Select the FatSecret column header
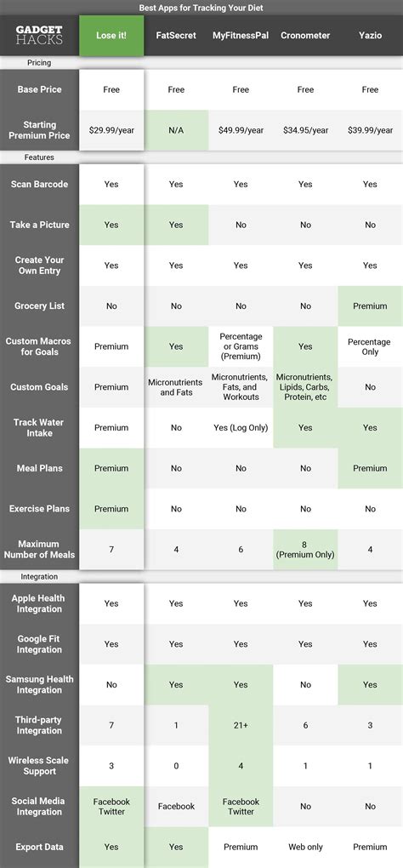This screenshot has height=868, width=403. tap(176, 36)
